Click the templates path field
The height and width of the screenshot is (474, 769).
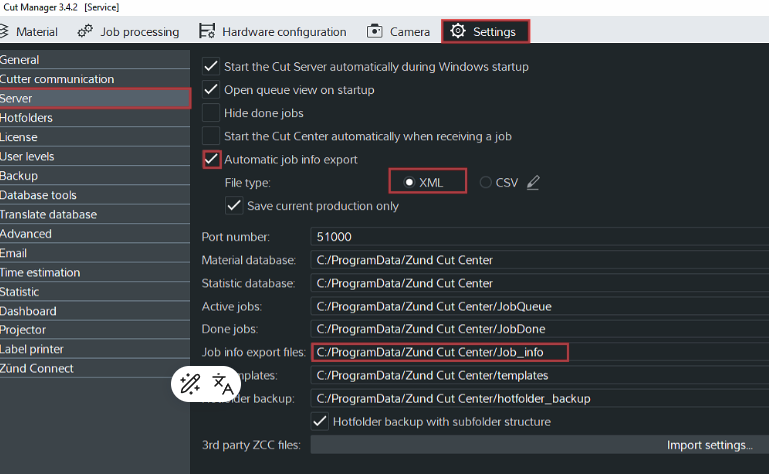pos(539,375)
